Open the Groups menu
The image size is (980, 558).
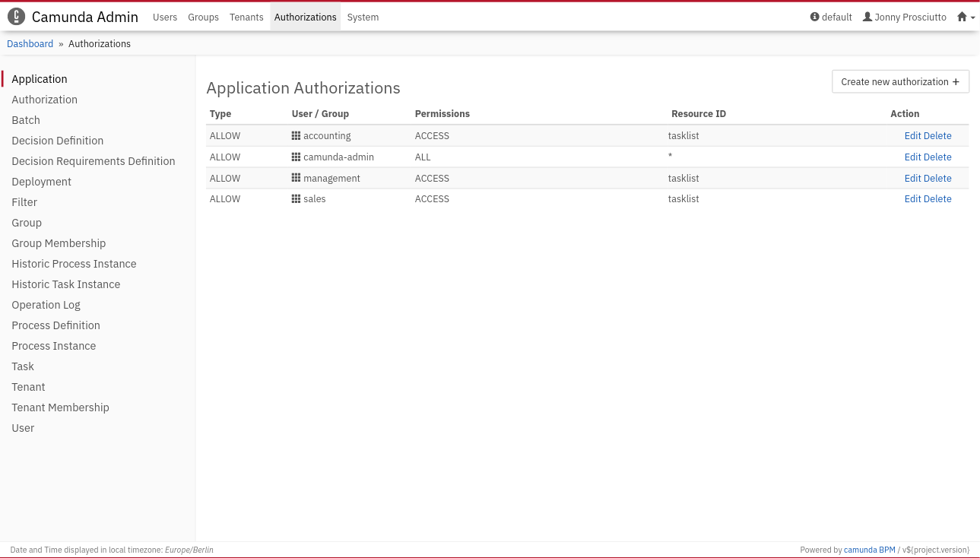[x=203, y=17]
